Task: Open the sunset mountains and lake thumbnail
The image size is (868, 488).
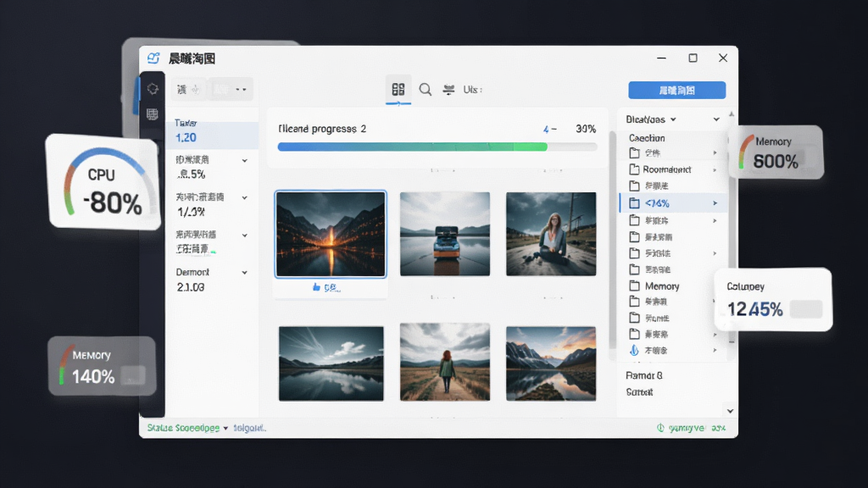Action: pyautogui.click(x=551, y=363)
